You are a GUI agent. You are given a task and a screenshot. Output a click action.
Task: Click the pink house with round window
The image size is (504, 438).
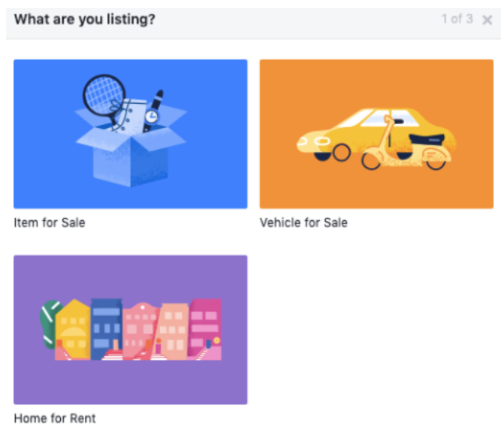pos(140,331)
